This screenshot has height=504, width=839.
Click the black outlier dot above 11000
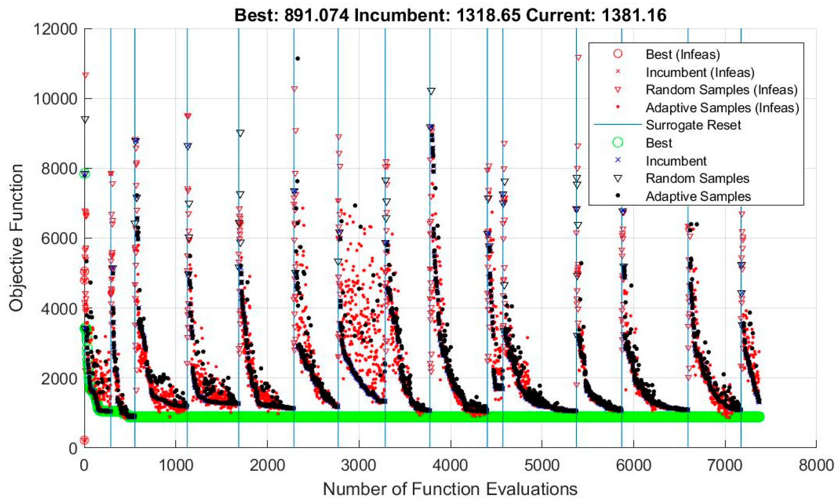point(298,58)
